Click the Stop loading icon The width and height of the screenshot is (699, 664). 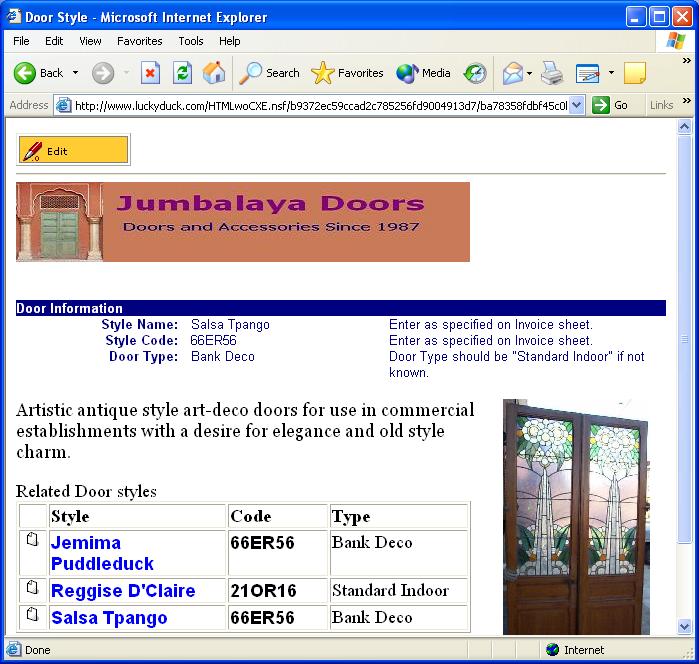[x=150, y=73]
